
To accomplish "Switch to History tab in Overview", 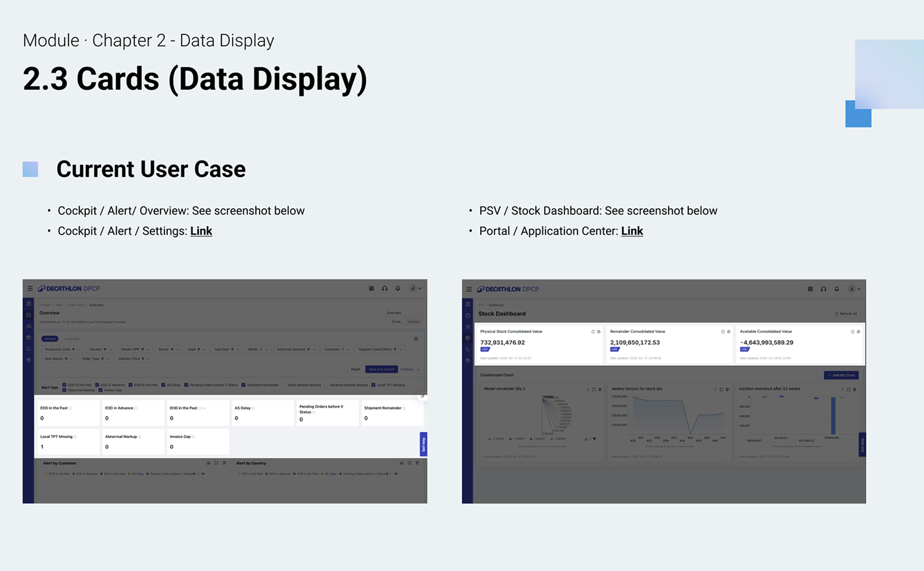I will click(x=413, y=322).
